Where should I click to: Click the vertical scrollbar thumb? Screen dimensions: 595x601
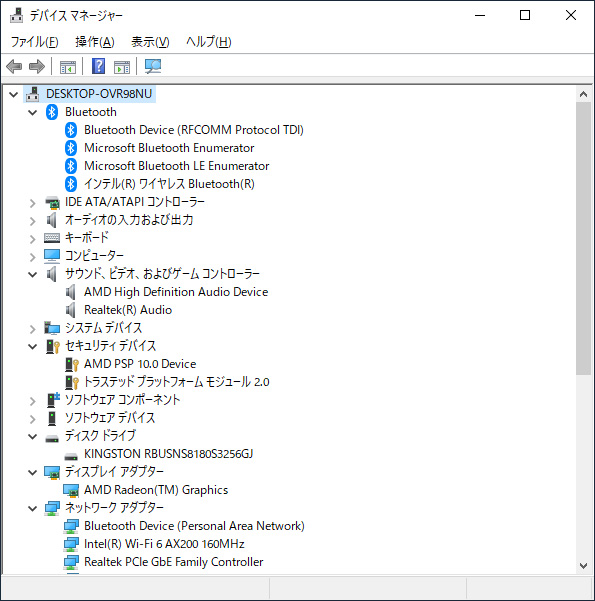coord(583,238)
